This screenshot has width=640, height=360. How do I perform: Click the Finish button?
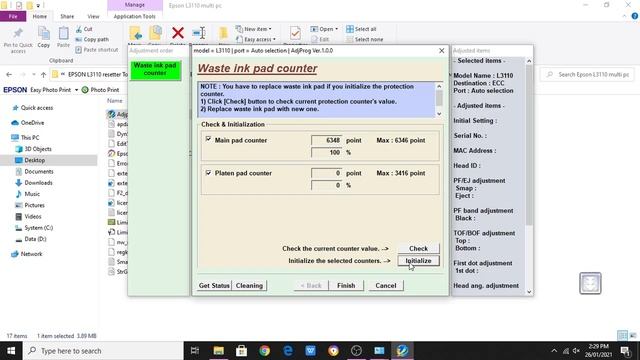(346, 285)
